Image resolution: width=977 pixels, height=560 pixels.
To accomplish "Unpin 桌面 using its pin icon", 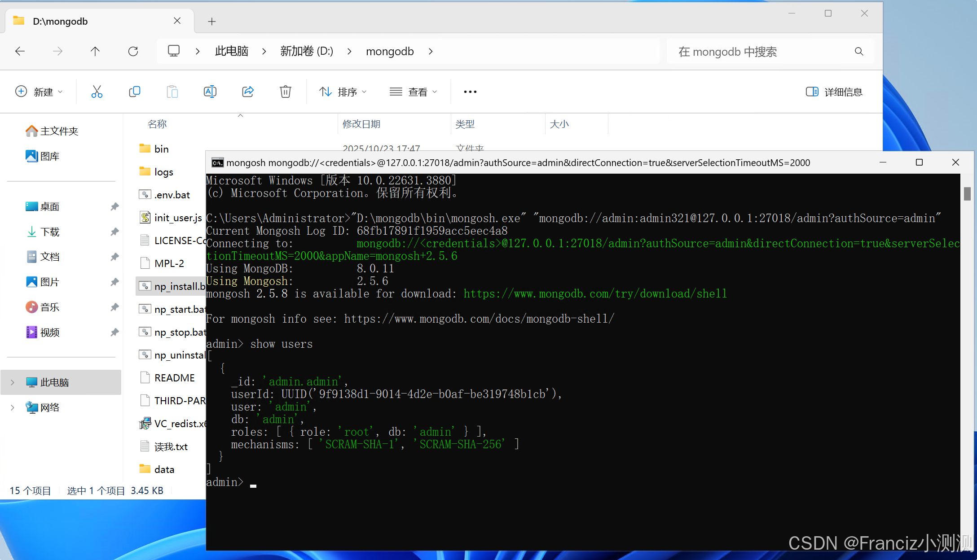I will tap(114, 207).
